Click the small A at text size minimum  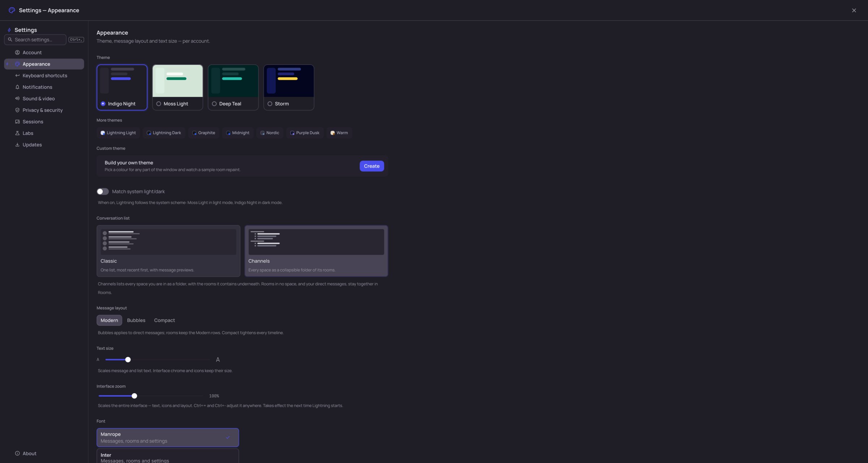click(98, 360)
